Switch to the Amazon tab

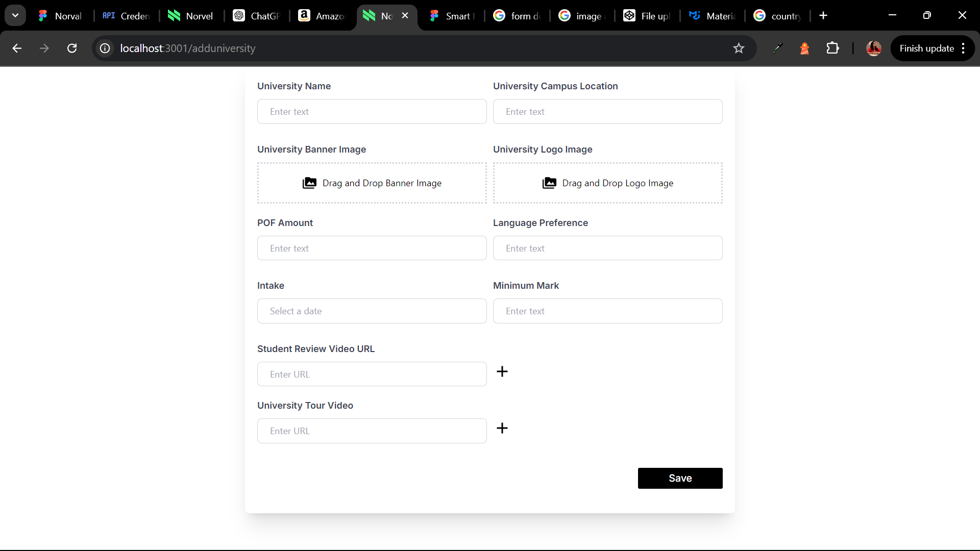(323, 16)
